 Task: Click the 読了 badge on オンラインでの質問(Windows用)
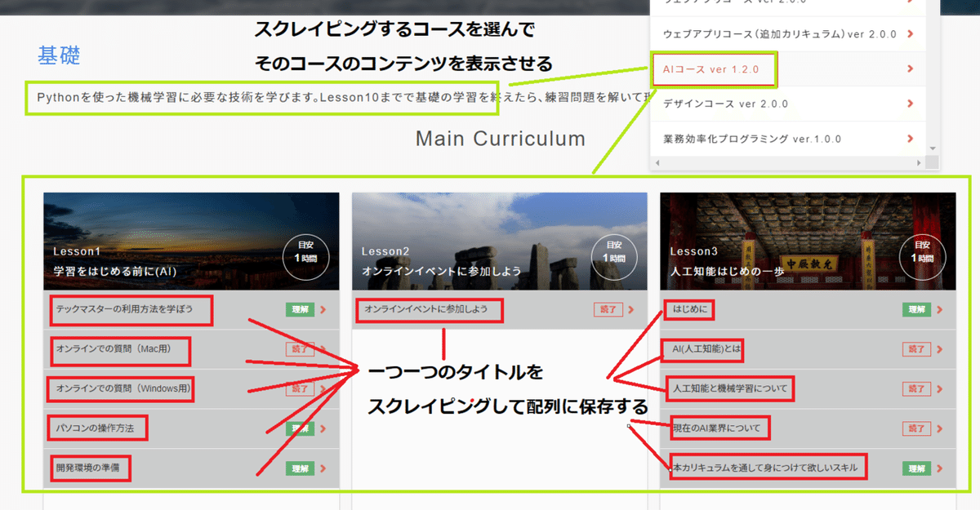(x=300, y=389)
